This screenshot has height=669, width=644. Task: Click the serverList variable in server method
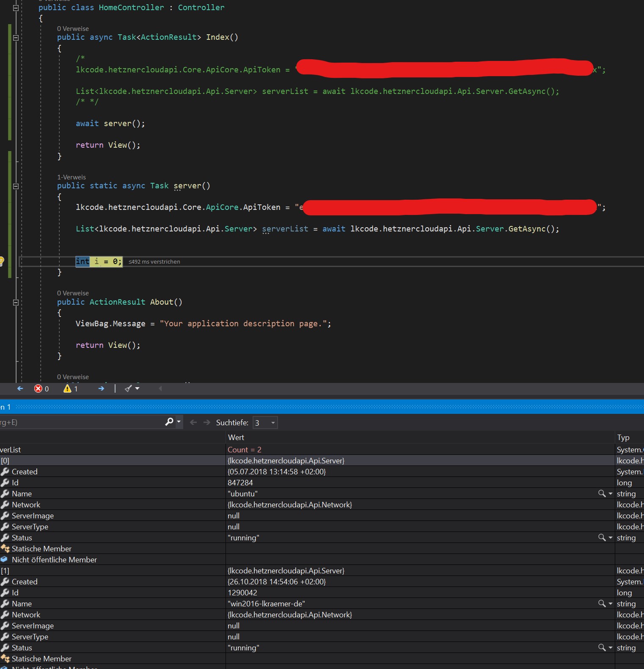pos(285,229)
